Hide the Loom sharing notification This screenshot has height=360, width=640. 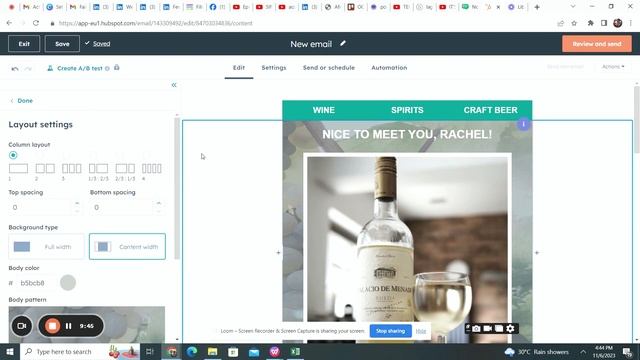pos(421,331)
